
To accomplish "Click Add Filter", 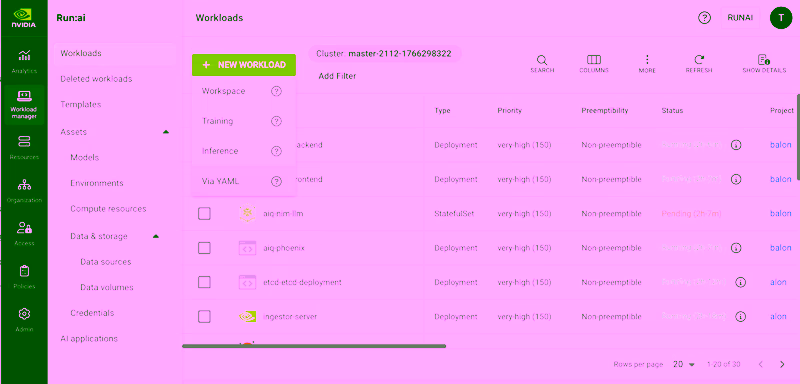I will point(337,76).
